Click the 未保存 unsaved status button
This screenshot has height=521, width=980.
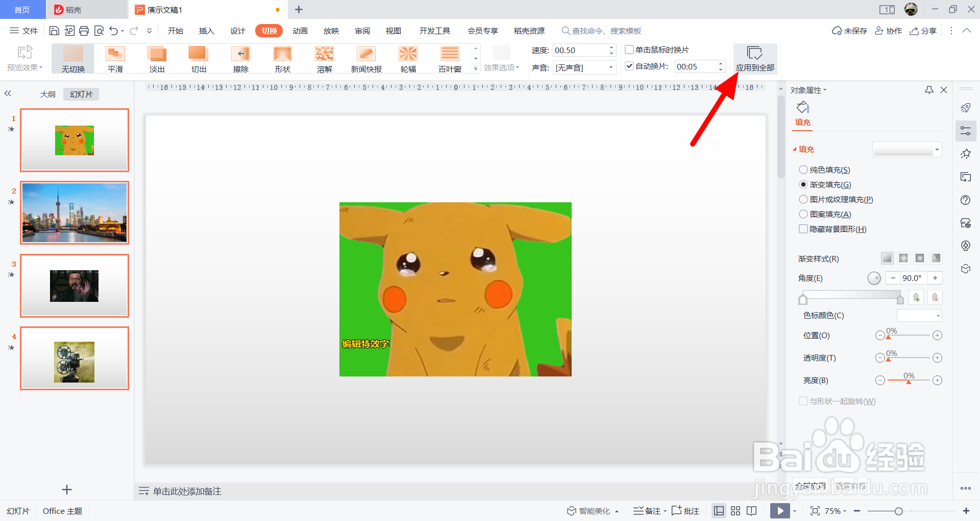[849, 31]
